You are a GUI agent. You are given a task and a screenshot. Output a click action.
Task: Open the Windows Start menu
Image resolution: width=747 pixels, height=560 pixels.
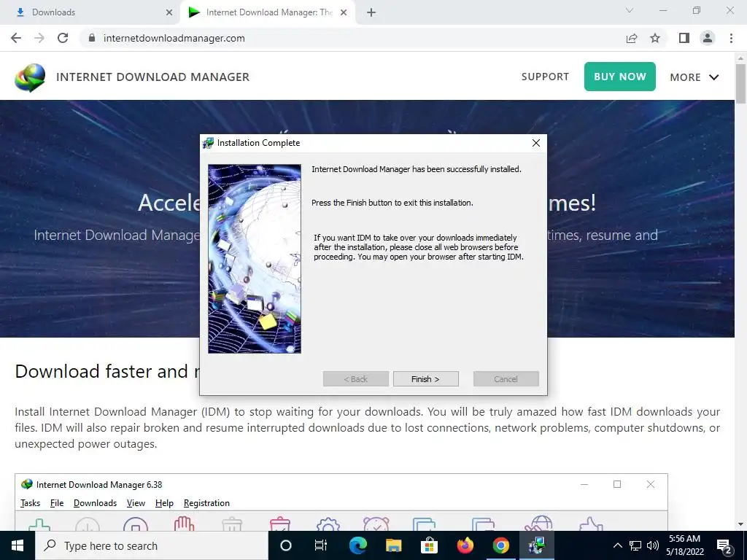[18, 545]
